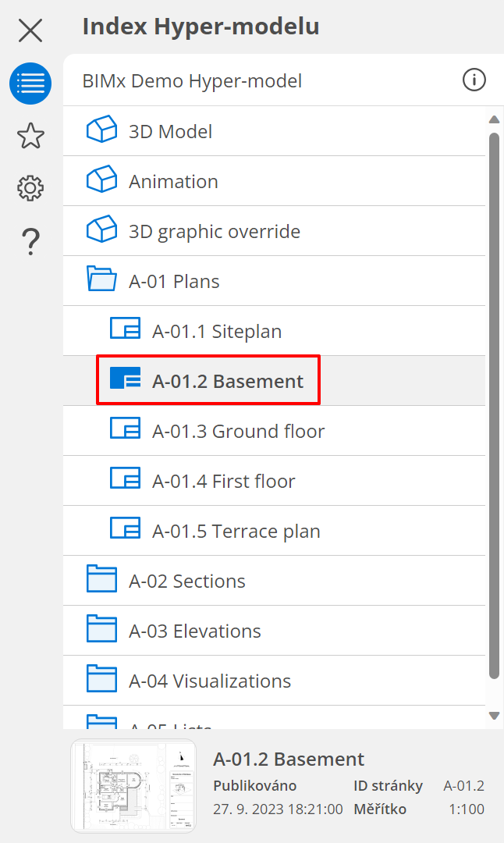Click the Animation cube icon
Image resolution: width=504 pixels, height=843 pixels.
(x=101, y=180)
